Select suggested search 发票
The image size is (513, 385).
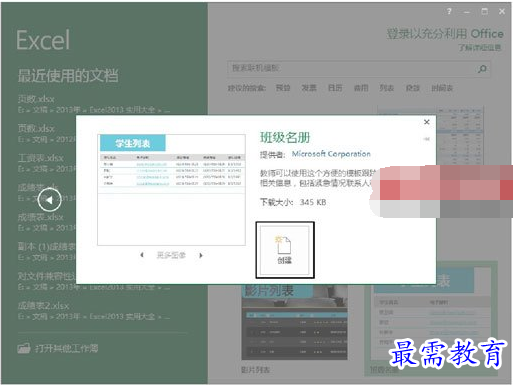(309, 88)
